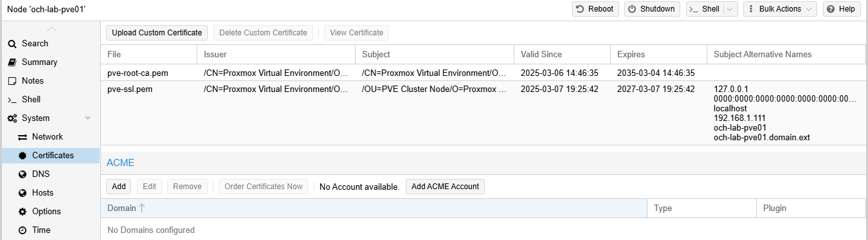Click the ACME Remove button

187,187
